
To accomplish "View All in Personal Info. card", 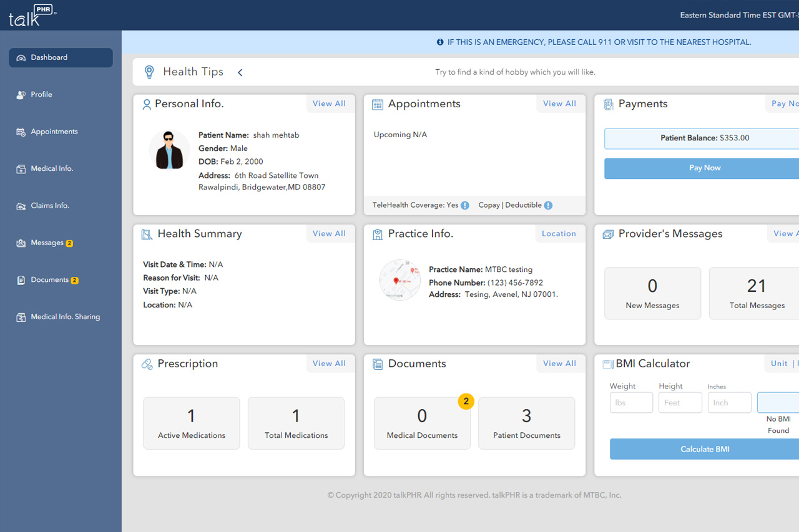I will coord(329,104).
